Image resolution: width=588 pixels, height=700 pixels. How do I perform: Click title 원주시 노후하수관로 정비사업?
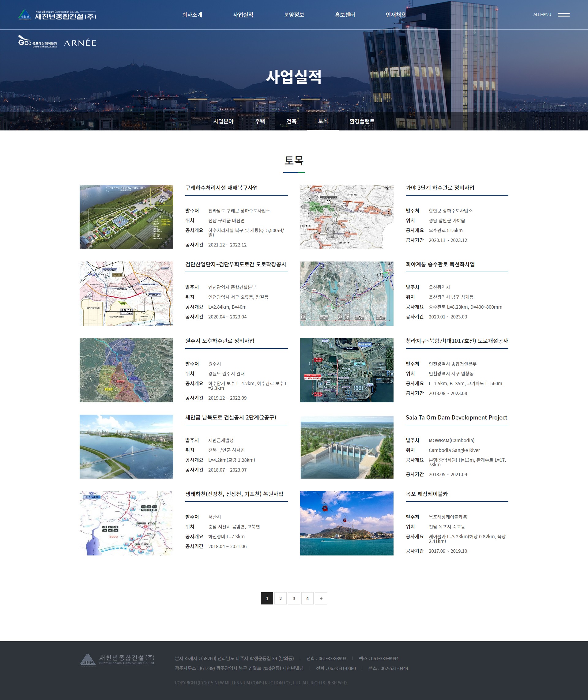(x=220, y=341)
